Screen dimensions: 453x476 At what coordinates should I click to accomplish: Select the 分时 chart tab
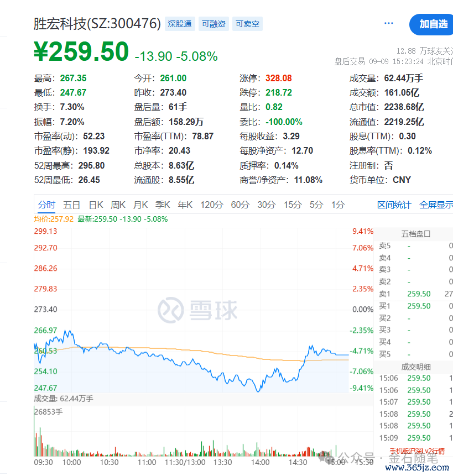click(x=46, y=205)
